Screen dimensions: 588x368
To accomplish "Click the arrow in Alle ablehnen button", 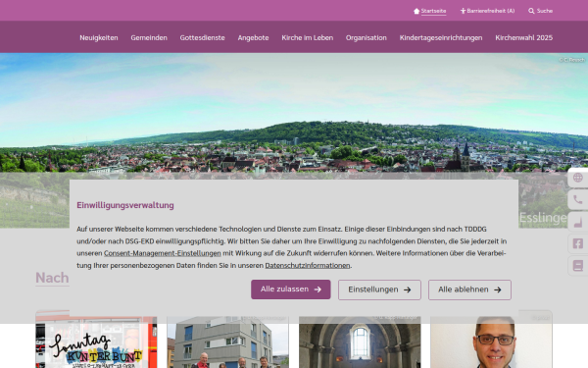I will tap(498, 289).
